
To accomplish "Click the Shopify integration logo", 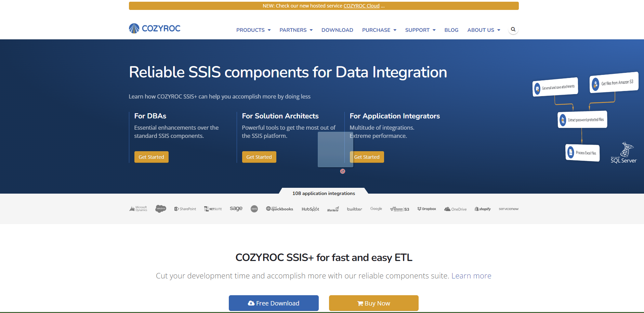I will click(483, 209).
